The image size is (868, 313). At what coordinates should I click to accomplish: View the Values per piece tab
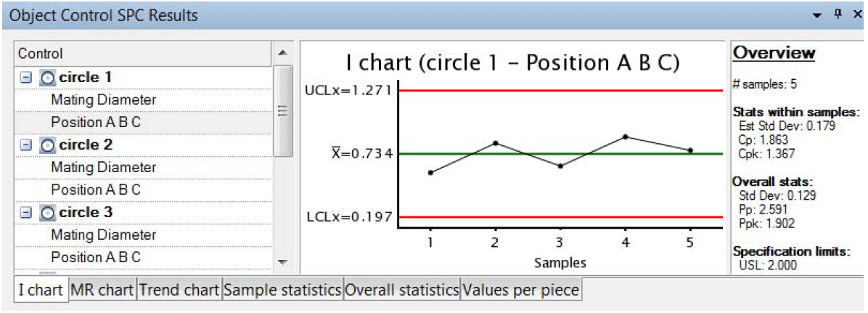(521, 290)
